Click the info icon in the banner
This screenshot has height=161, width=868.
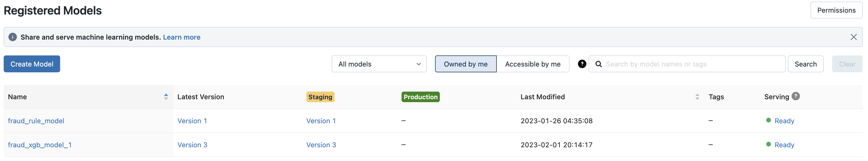click(x=12, y=37)
